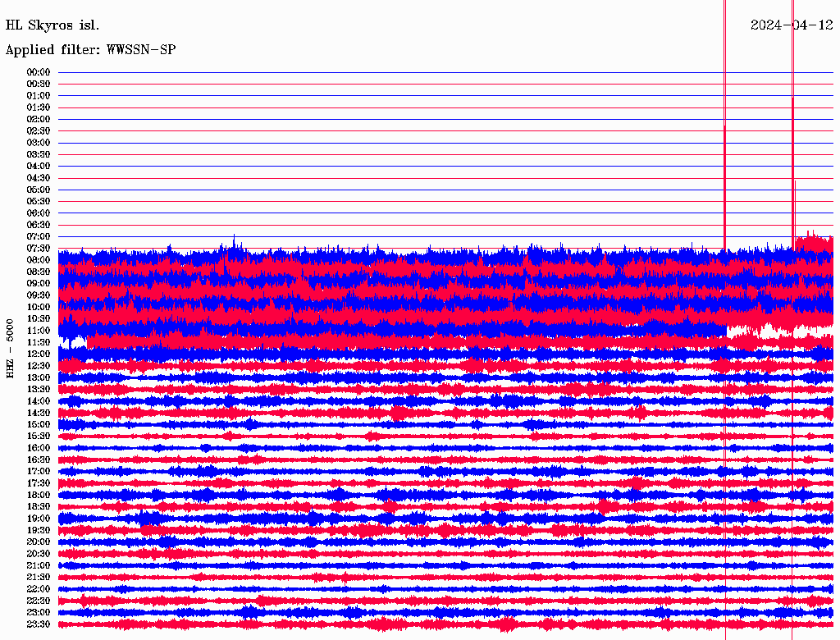Click the "HL Skyros isl." station title

pyautogui.click(x=52, y=25)
